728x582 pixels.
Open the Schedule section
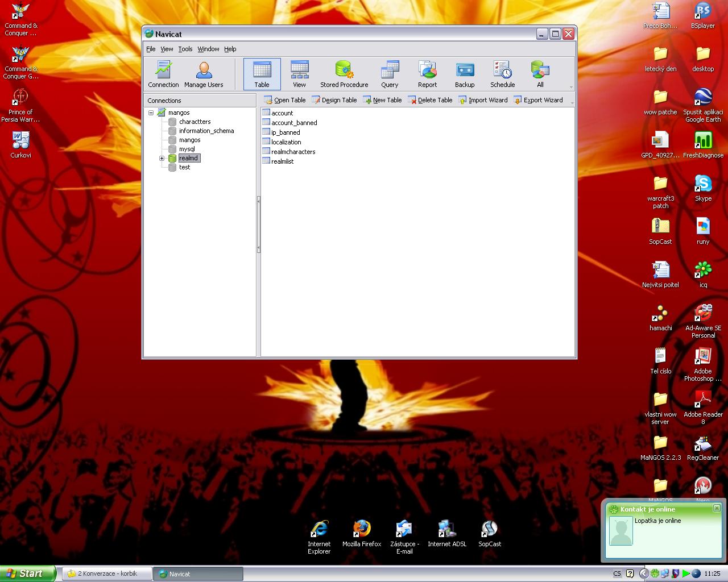point(503,74)
